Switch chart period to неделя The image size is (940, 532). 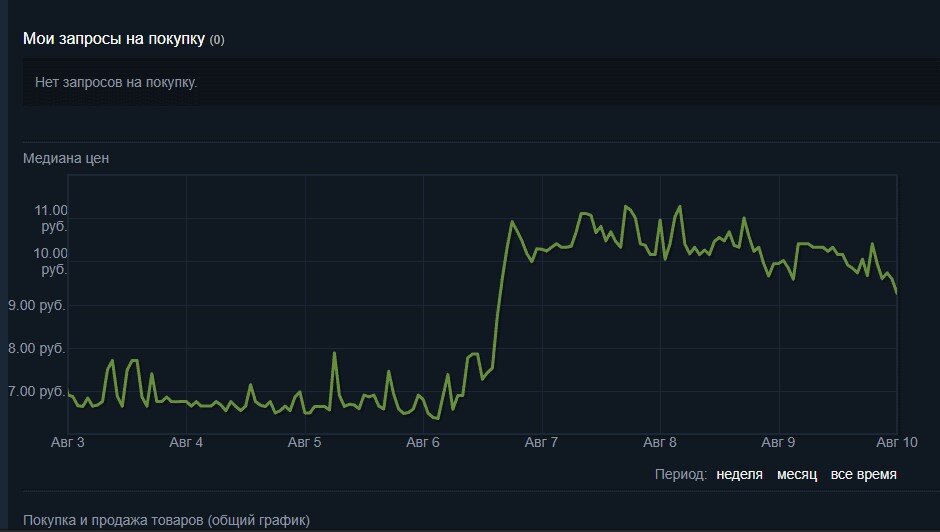coord(739,474)
